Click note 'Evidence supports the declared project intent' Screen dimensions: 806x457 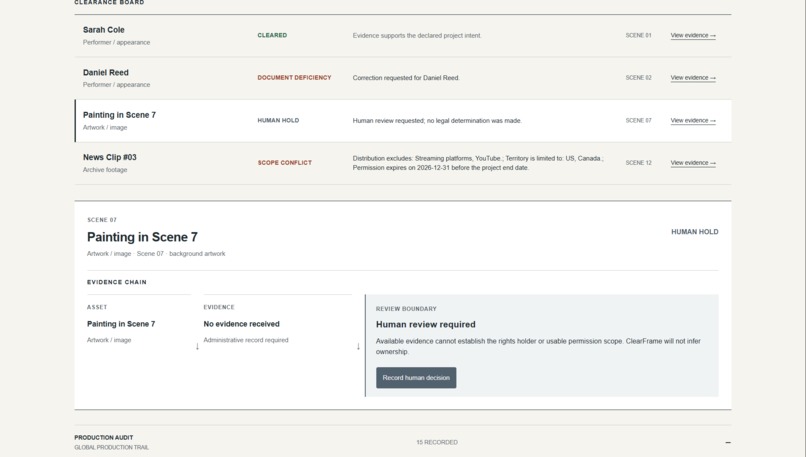417,35
